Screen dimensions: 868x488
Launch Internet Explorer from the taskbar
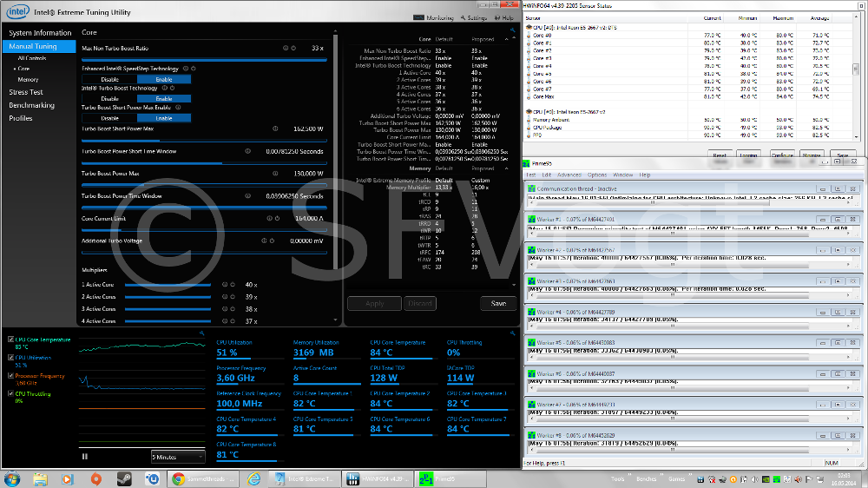[253, 478]
